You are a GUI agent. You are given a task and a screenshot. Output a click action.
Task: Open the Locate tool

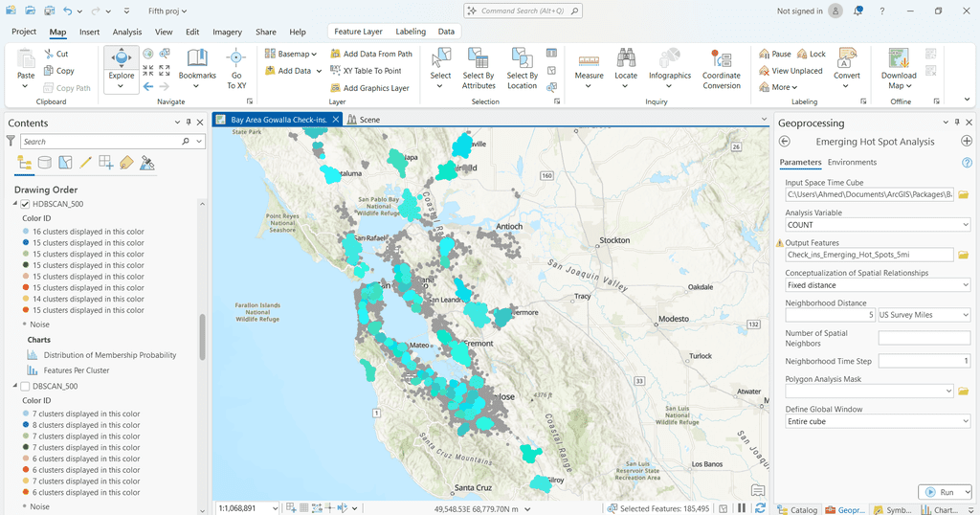coord(626,68)
